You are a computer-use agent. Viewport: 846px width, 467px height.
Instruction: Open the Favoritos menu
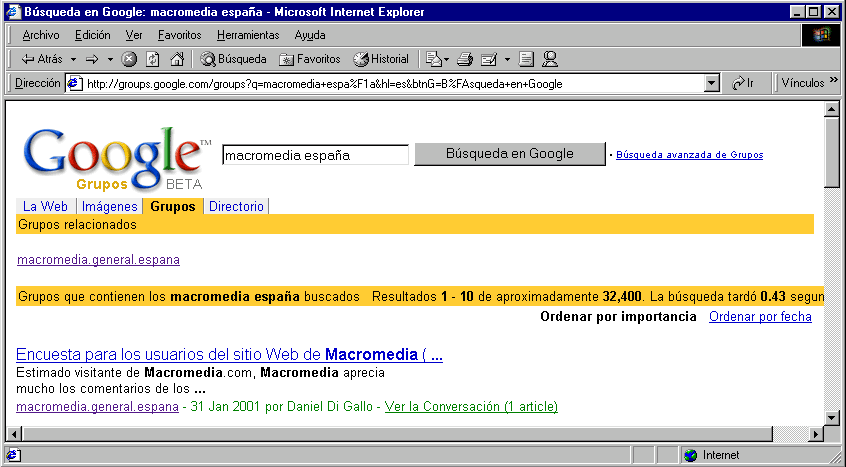pos(180,35)
